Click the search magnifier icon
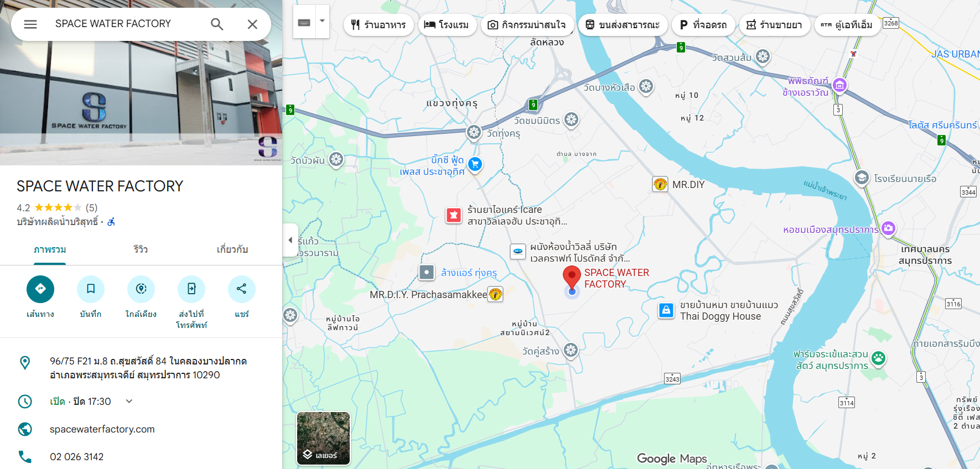980x469 pixels. pos(217,24)
